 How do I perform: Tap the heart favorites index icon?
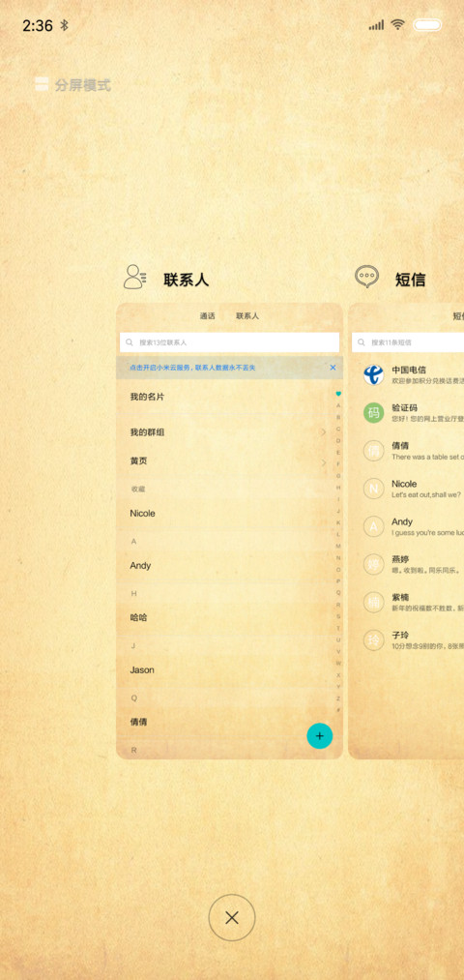tap(338, 394)
